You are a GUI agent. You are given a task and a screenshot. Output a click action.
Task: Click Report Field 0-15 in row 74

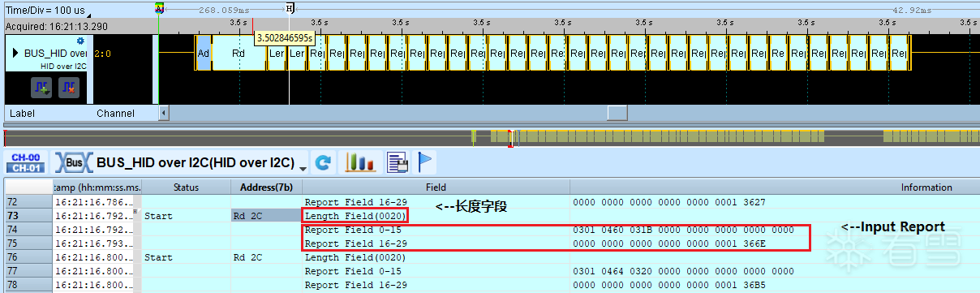tap(353, 230)
